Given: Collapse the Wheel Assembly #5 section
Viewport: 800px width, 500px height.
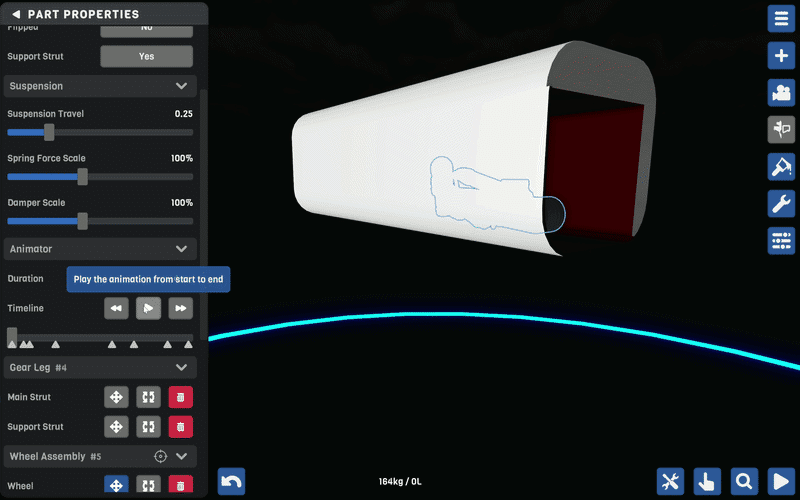Looking at the screenshot, I should click(182, 456).
